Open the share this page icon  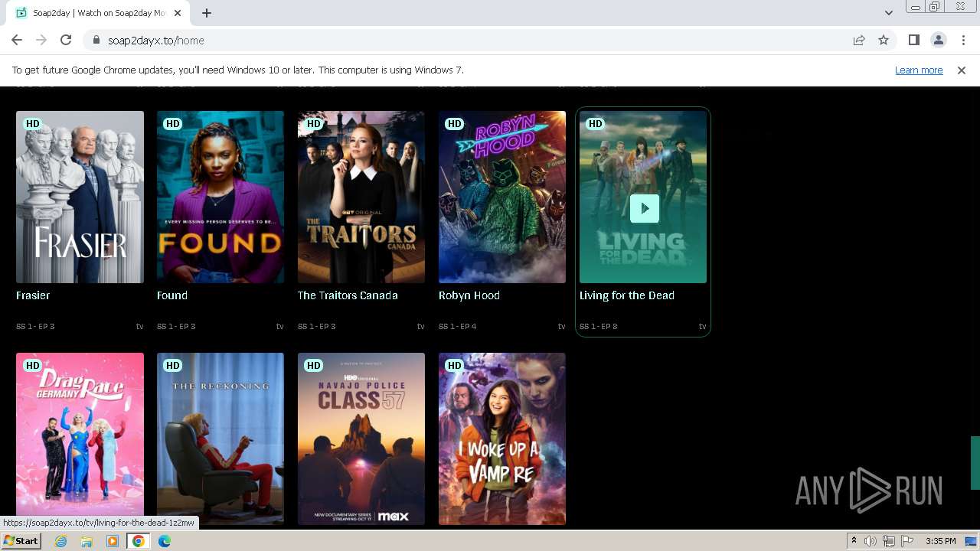(859, 40)
